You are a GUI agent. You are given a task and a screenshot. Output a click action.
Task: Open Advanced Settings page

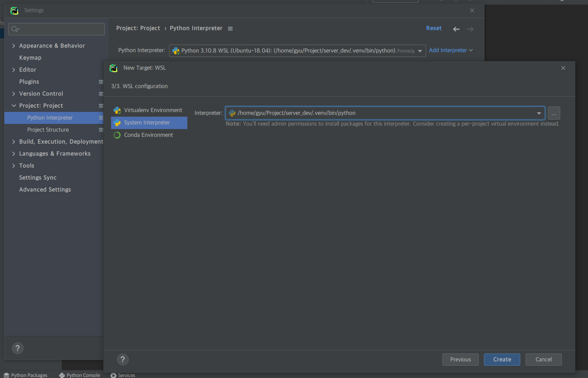[45, 190]
